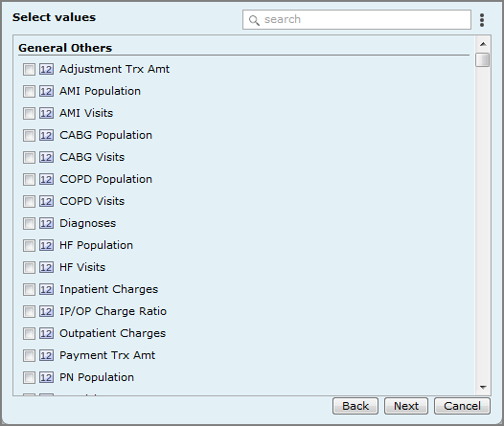
Task: Click the 'CABG Population' label
Action: pyautogui.click(x=105, y=135)
